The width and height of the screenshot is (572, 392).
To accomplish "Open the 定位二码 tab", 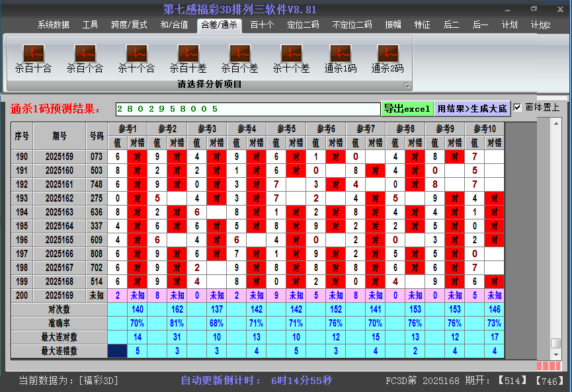I will pos(303,25).
